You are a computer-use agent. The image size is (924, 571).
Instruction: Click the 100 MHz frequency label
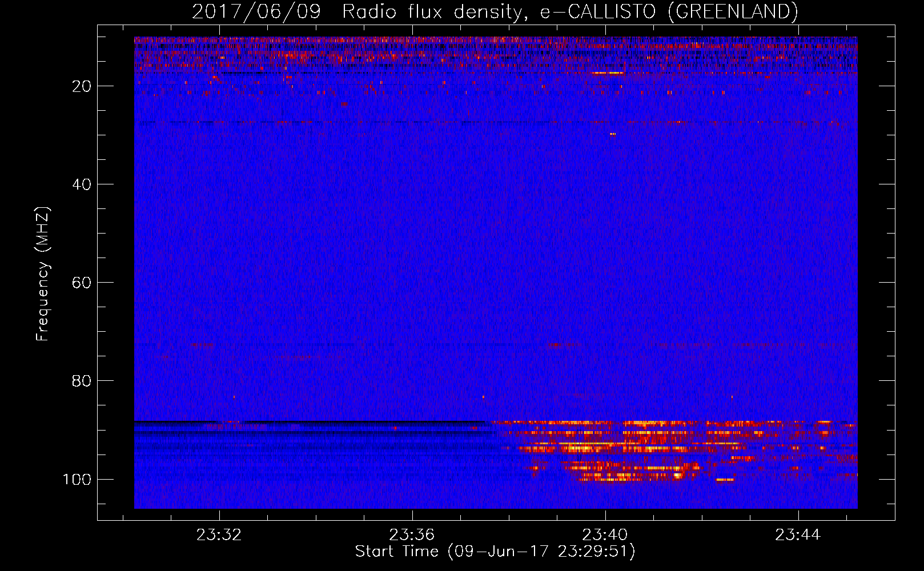tap(77, 479)
